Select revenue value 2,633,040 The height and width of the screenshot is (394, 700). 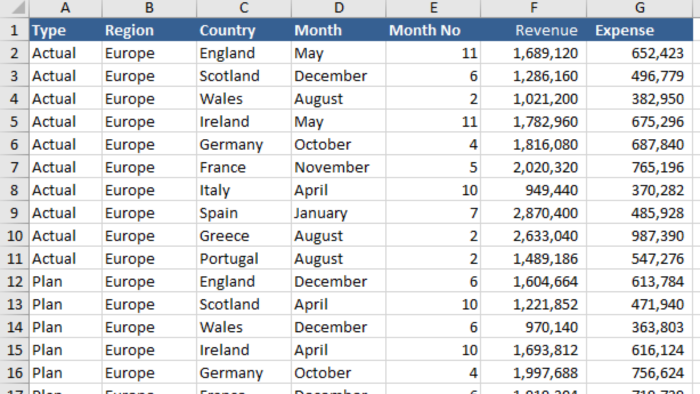pyautogui.click(x=533, y=236)
